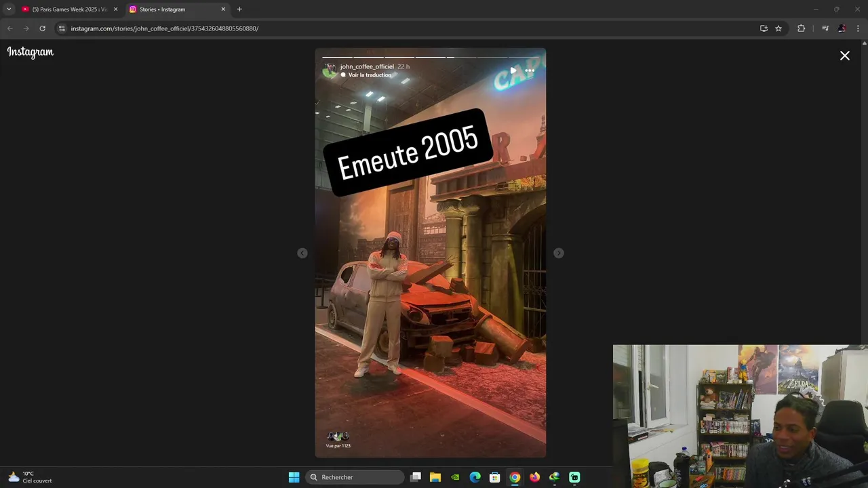Open the Chrome profile avatar
The height and width of the screenshot is (488, 868).
click(842, 28)
